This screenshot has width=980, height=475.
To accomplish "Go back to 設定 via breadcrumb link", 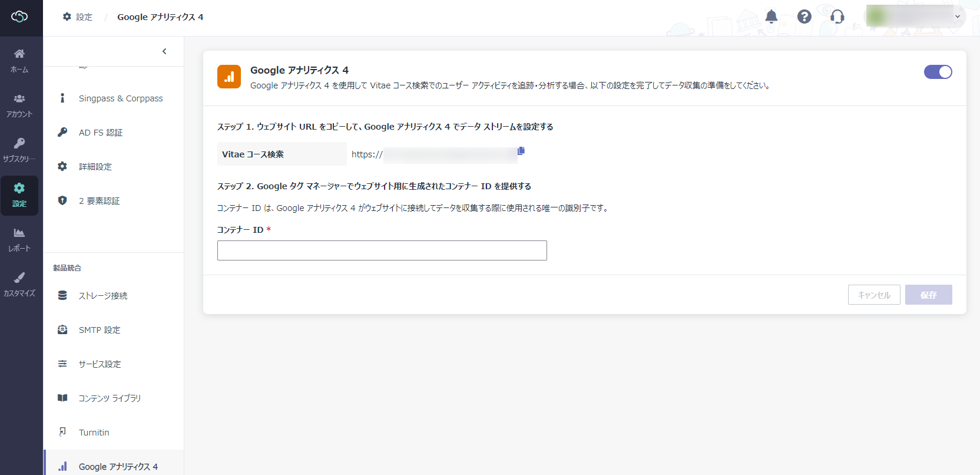I will click(x=84, y=17).
